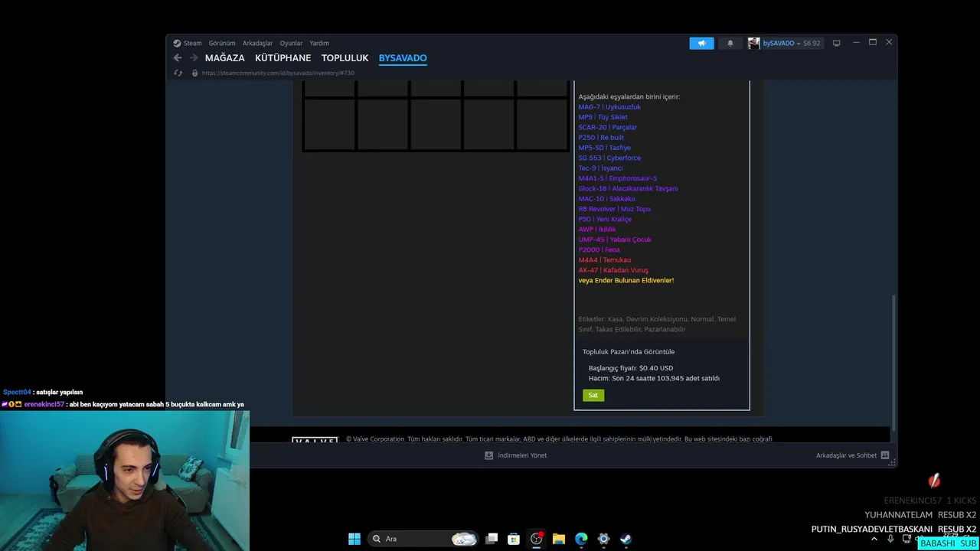Viewport: 980px width, 551px height.
Task: Click veya Ender Bulunan Eldivenler! text
Action: coord(626,280)
